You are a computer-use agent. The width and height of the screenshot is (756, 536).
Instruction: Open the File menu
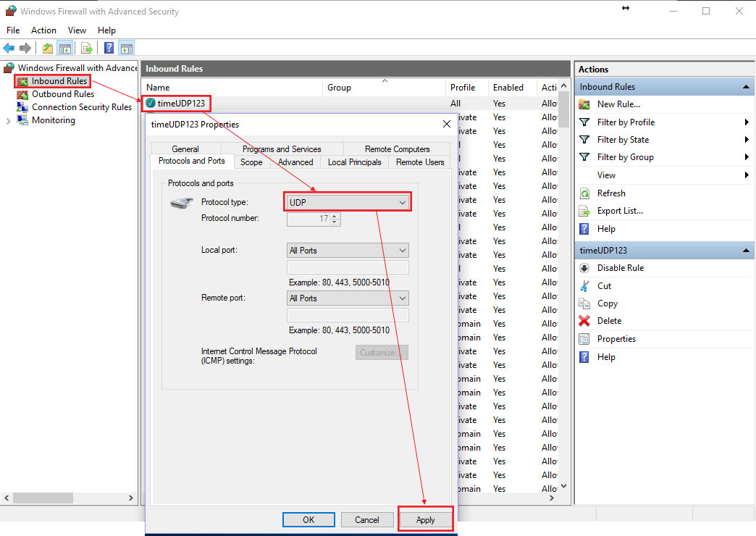click(13, 30)
